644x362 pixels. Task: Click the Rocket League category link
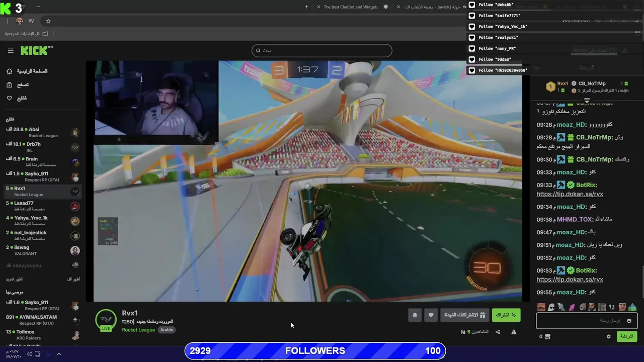click(138, 330)
